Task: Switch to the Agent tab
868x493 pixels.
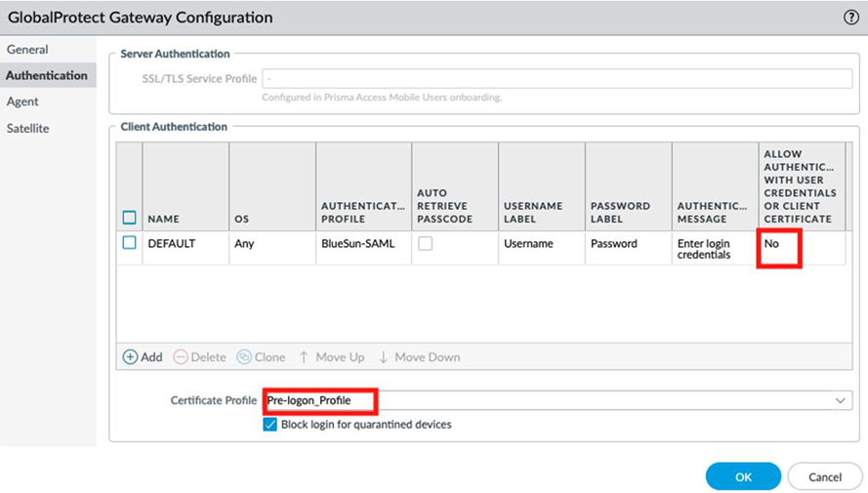Action: coord(22,102)
